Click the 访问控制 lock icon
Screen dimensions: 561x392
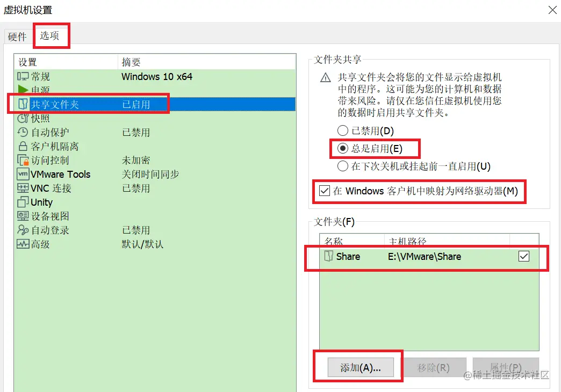pyautogui.click(x=23, y=160)
